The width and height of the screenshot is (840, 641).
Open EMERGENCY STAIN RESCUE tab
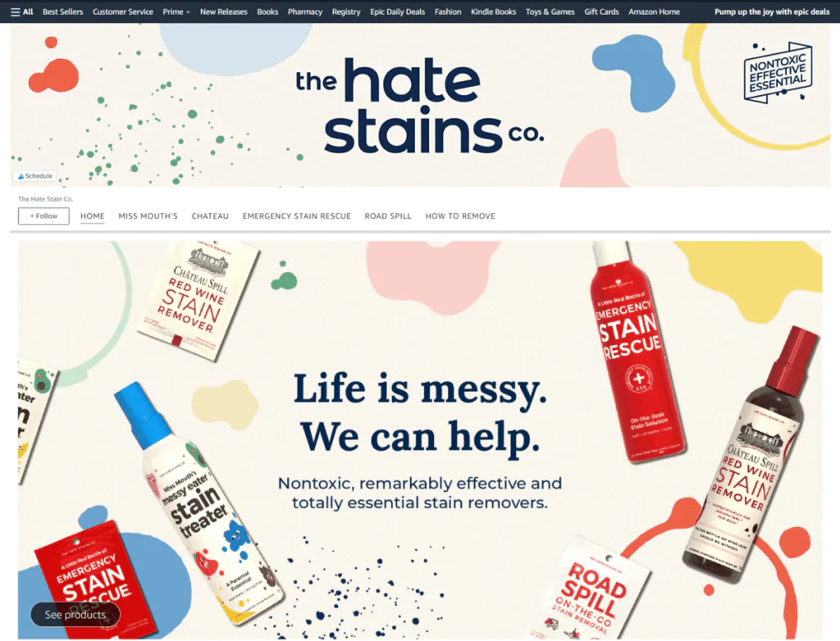tap(296, 216)
